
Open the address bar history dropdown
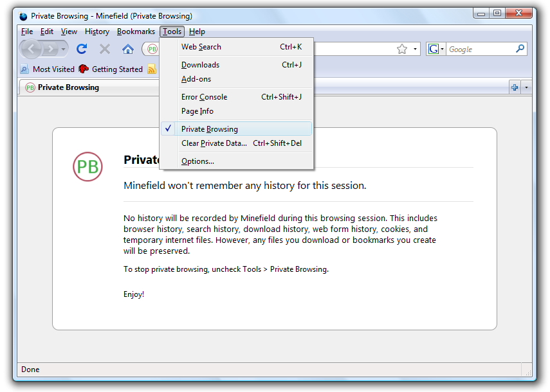tap(415, 49)
